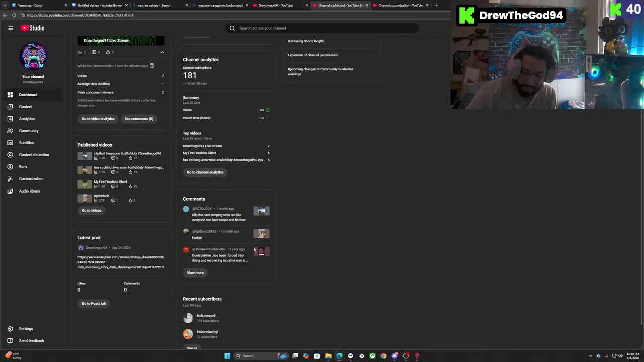This screenshot has height=362, width=644.
Task: Click the taskbar Search box
Action: point(262,356)
